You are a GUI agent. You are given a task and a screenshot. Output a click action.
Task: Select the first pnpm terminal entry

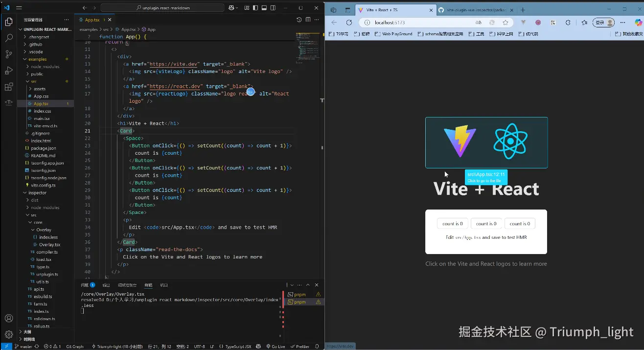coord(303,294)
